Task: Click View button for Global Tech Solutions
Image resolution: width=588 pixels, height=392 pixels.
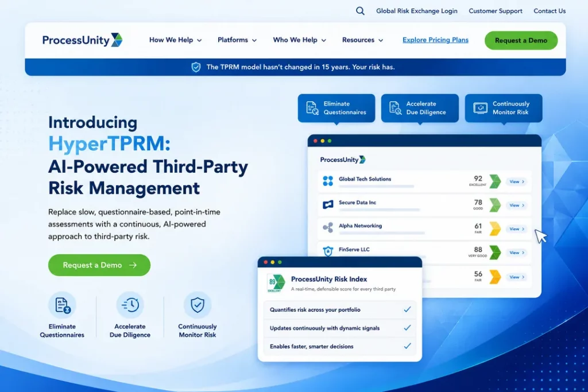Action: coord(516,182)
